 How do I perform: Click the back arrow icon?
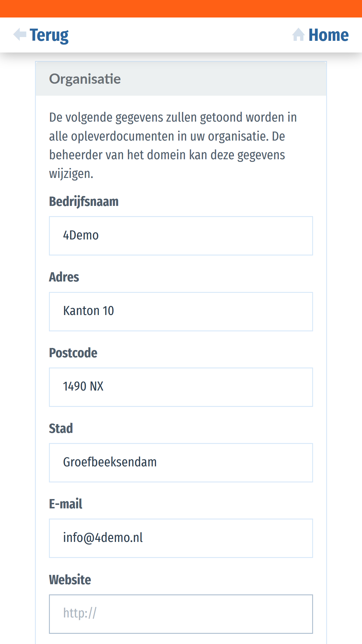[20, 35]
